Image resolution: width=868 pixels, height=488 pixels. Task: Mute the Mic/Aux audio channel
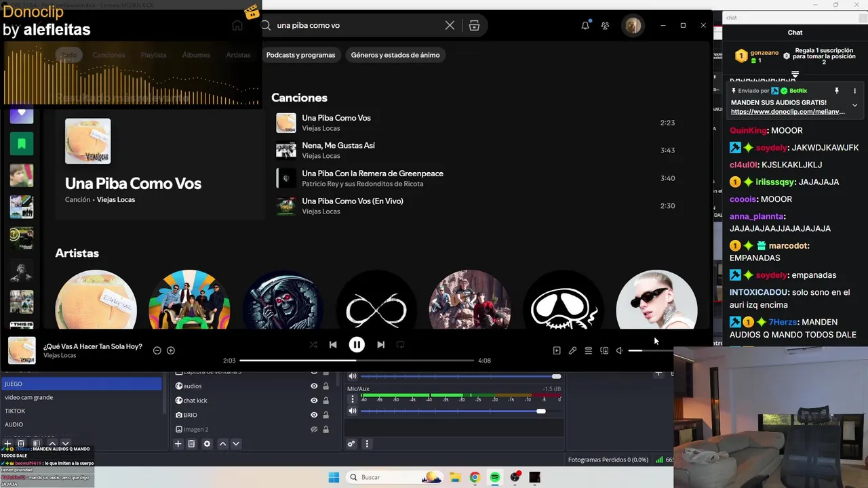point(353,411)
